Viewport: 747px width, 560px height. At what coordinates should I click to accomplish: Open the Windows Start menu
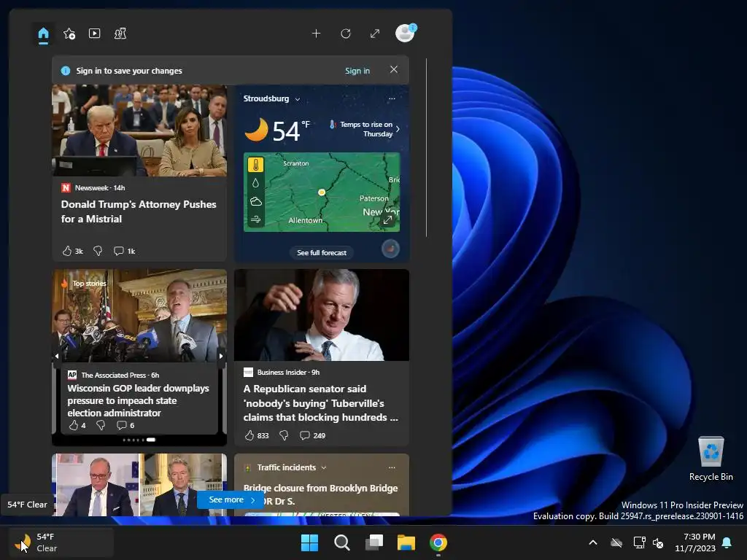point(309,542)
